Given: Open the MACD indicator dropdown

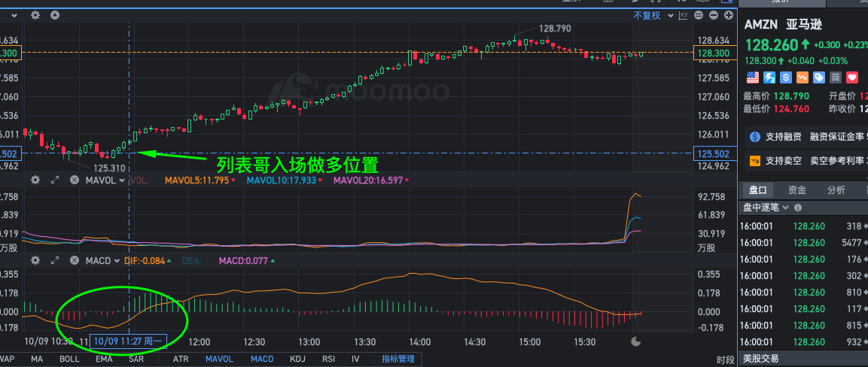Looking at the screenshot, I should (103, 260).
